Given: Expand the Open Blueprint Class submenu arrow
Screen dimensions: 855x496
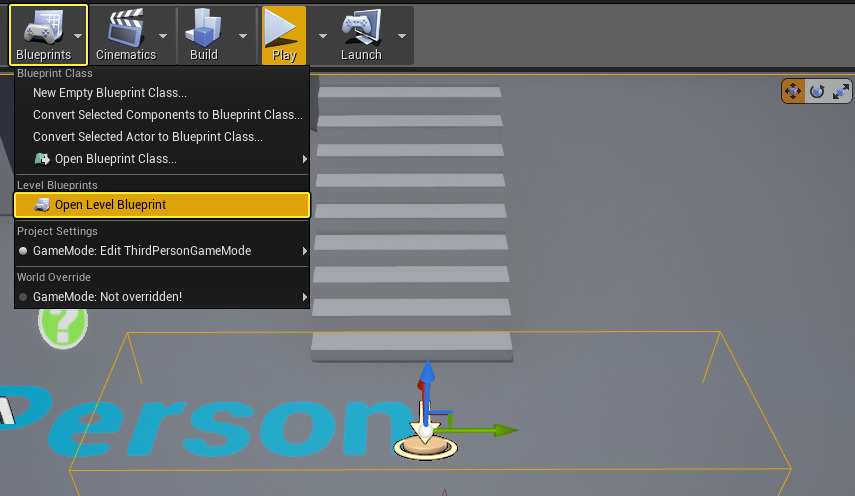Looking at the screenshot, I should click(305, 159).
